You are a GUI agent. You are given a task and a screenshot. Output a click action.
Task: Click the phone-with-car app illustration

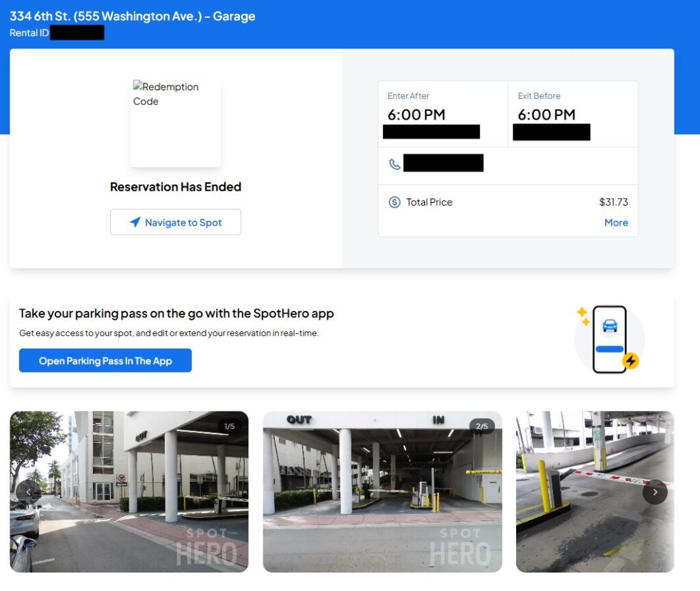tap(609, 339)
